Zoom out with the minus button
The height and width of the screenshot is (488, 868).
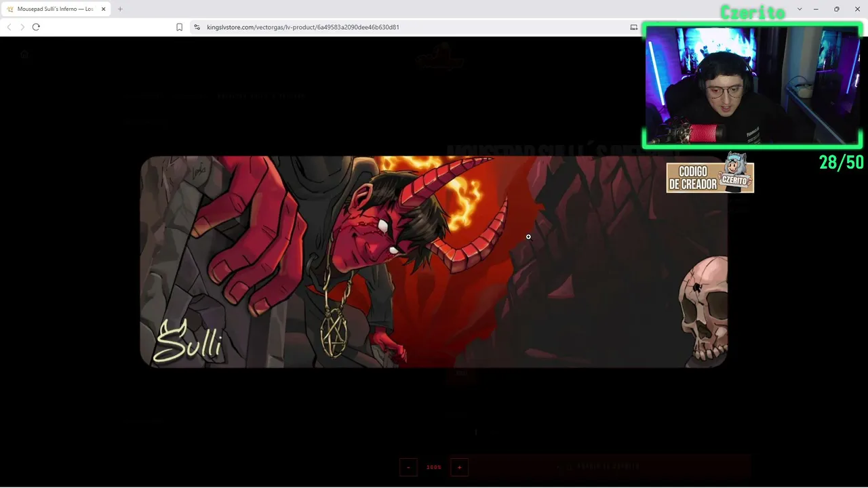click(408, 467)
